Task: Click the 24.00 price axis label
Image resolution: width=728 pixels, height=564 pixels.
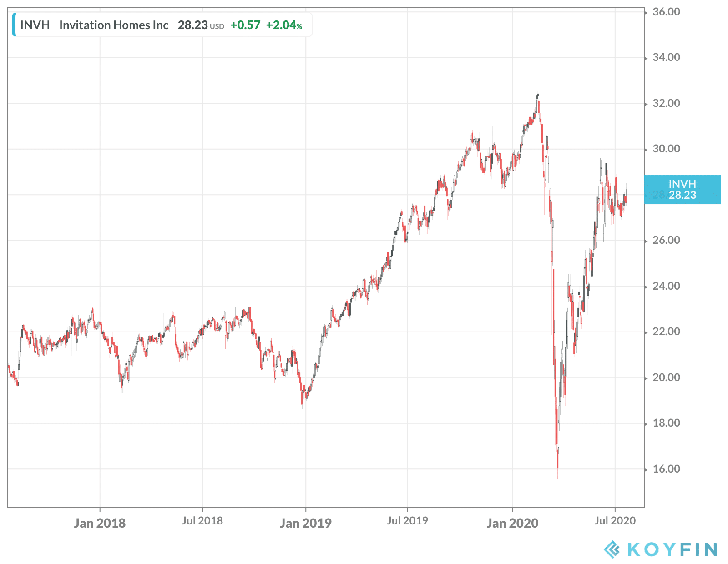Action: pyautogui.click(x=666, y=287)
